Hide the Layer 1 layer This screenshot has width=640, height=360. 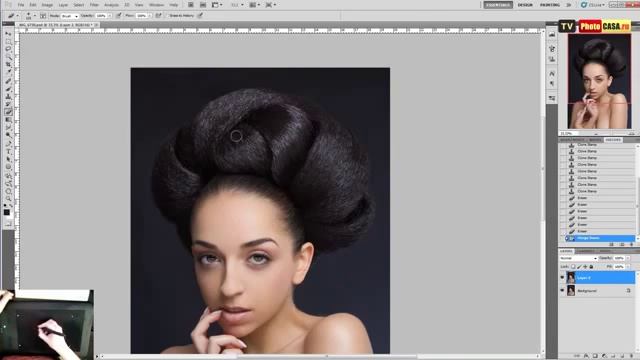pos(562,278)
